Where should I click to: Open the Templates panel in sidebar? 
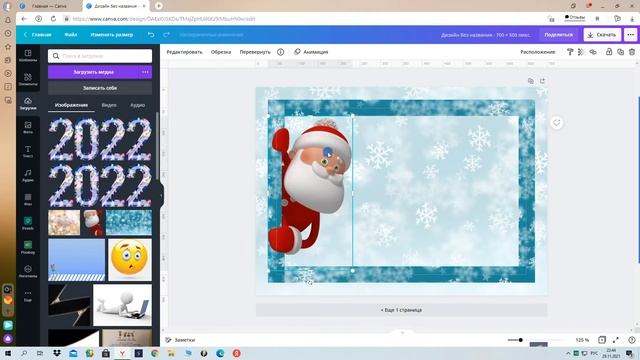28,56
